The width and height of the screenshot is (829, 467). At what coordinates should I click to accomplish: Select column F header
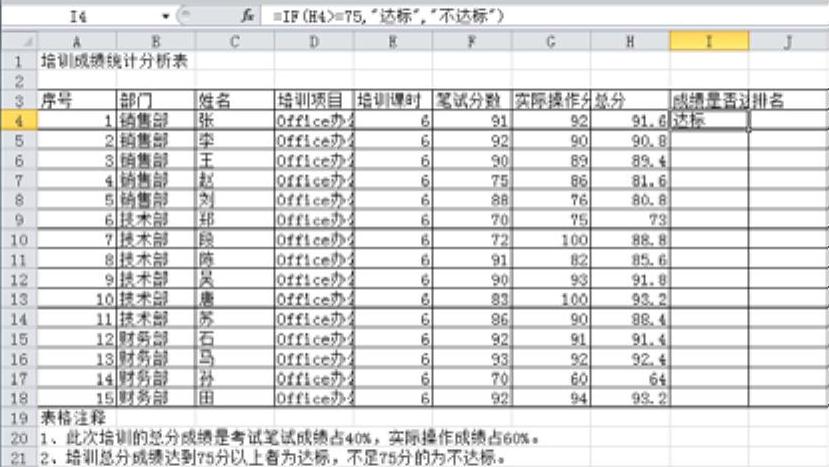(x=472, y=41)
